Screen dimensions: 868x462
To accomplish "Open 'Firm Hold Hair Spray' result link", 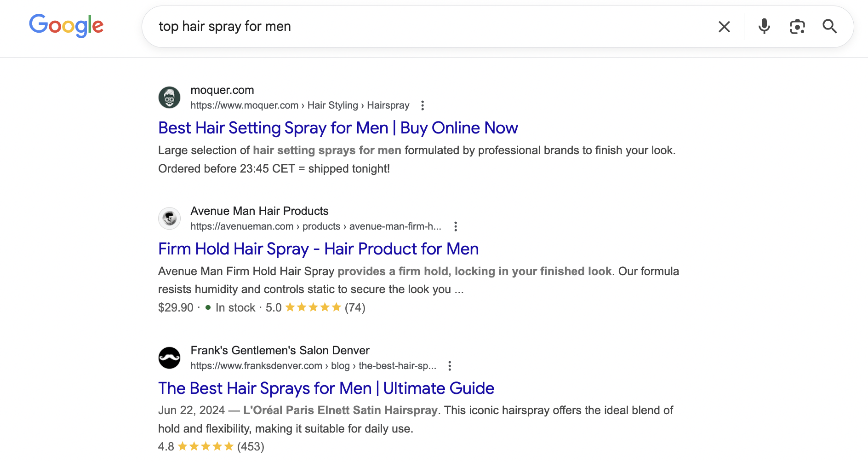I will pos(318,249).
